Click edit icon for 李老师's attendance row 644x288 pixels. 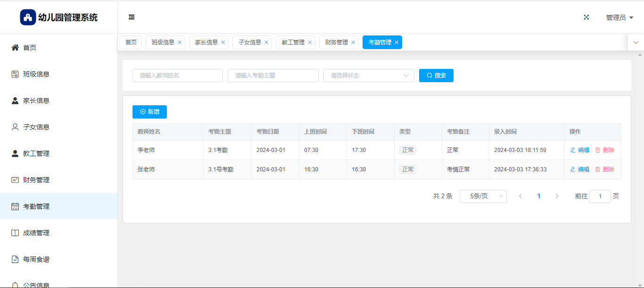click(573, 150)
